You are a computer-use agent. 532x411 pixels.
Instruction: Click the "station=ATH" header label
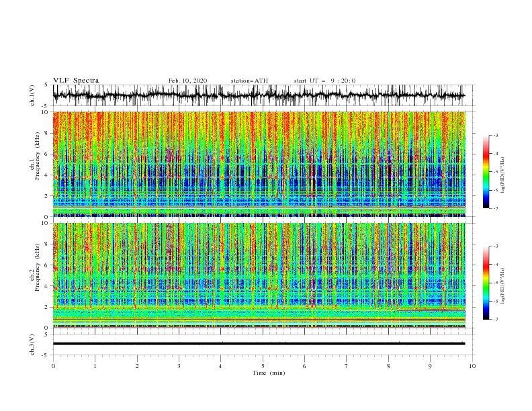[249, 81]
